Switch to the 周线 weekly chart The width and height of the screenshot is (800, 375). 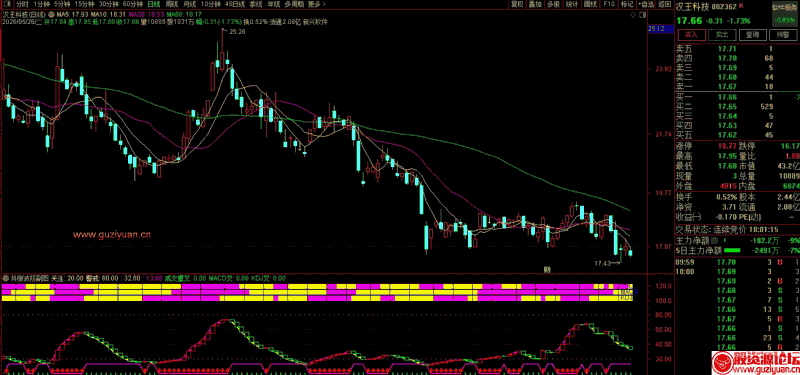172,4
